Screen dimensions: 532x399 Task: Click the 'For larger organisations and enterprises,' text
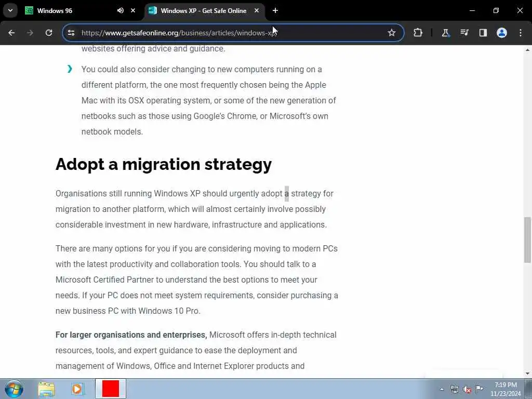[131, 335]
